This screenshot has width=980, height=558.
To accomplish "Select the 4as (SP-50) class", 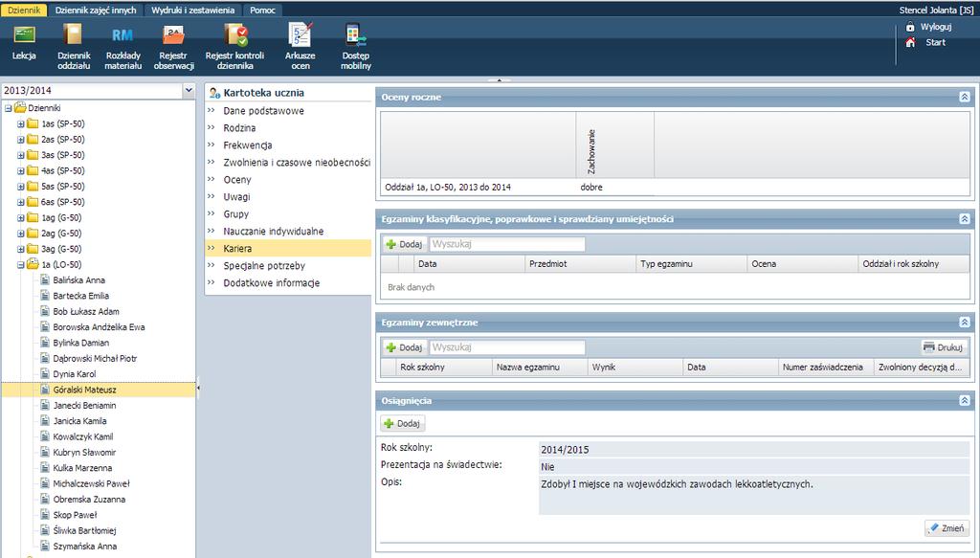I will coord(63,170).
